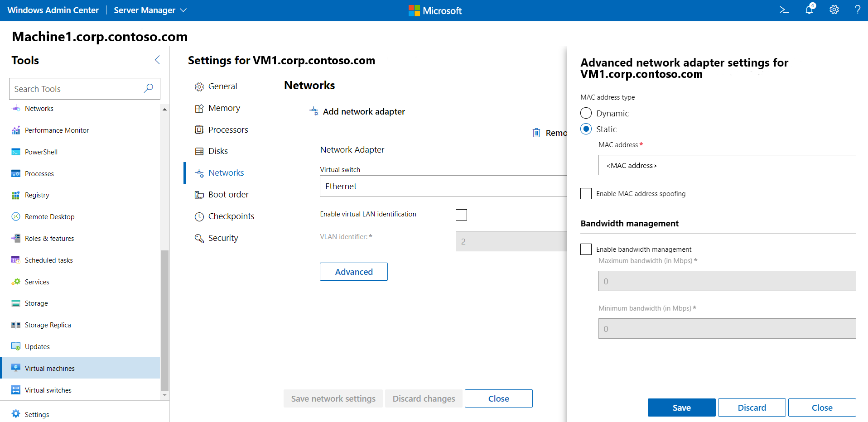The height and width of the screenshot is (422, 868).
Task: Click the MAC address input field
Action: pyautogui.click(x=727, y=165)
